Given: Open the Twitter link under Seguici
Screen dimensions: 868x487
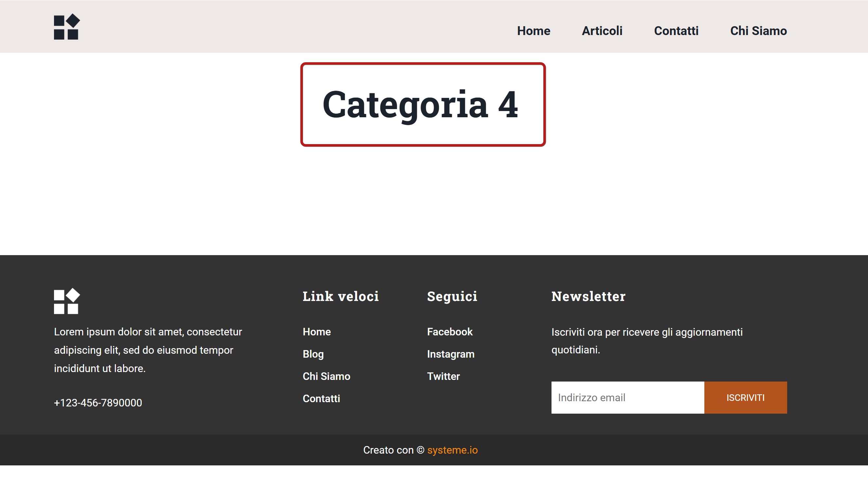Looking at the screenshot, I should 443,376.
